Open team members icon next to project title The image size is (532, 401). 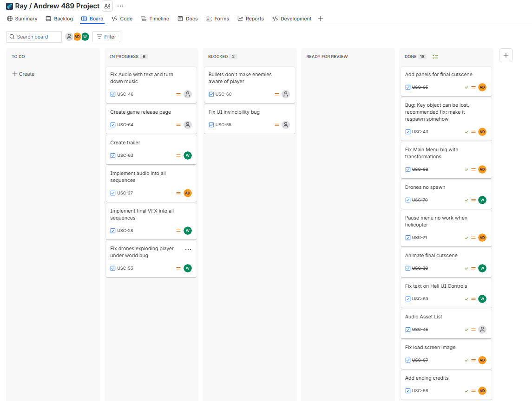107,6
